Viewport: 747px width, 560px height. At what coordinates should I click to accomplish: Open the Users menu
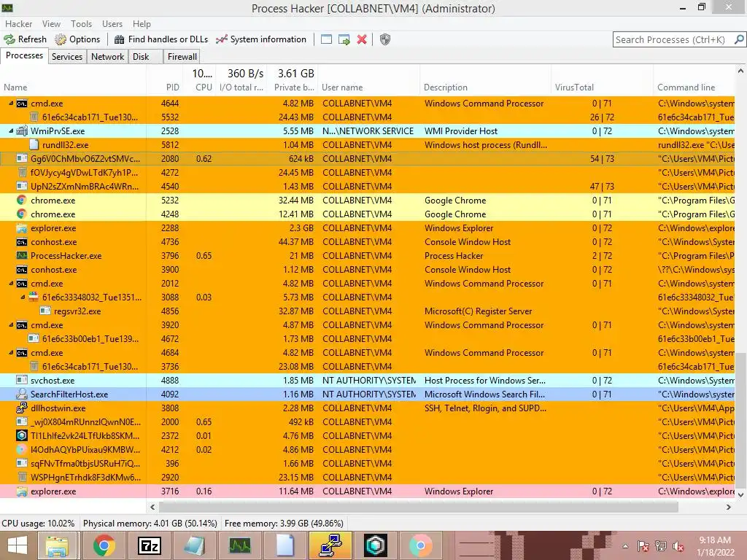(x=112, y=24)
